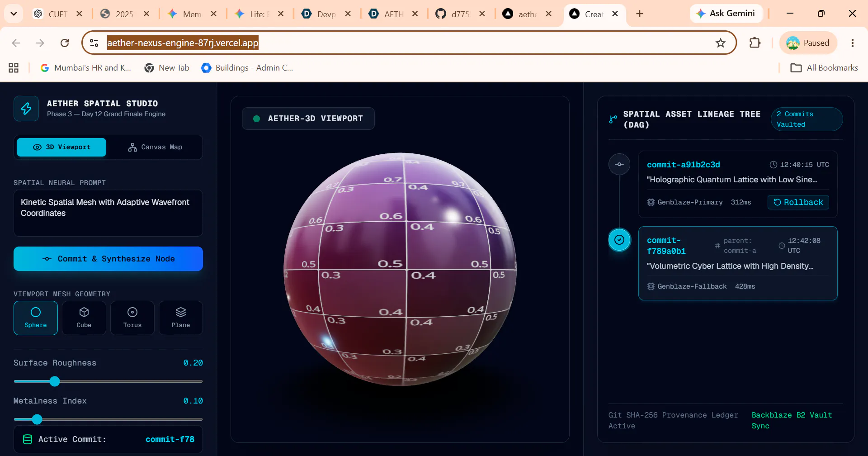Viewport: 868px width, 456px height.
Task: Select the Sphere mesh geometry
Action: [36, 318]
